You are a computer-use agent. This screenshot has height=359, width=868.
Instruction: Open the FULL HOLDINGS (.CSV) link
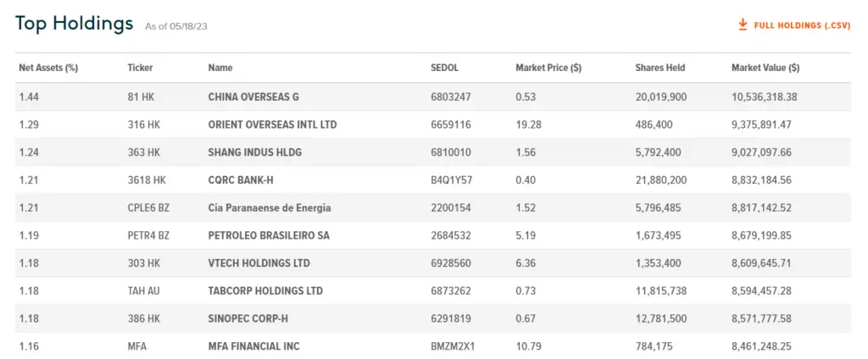[802, 25]
